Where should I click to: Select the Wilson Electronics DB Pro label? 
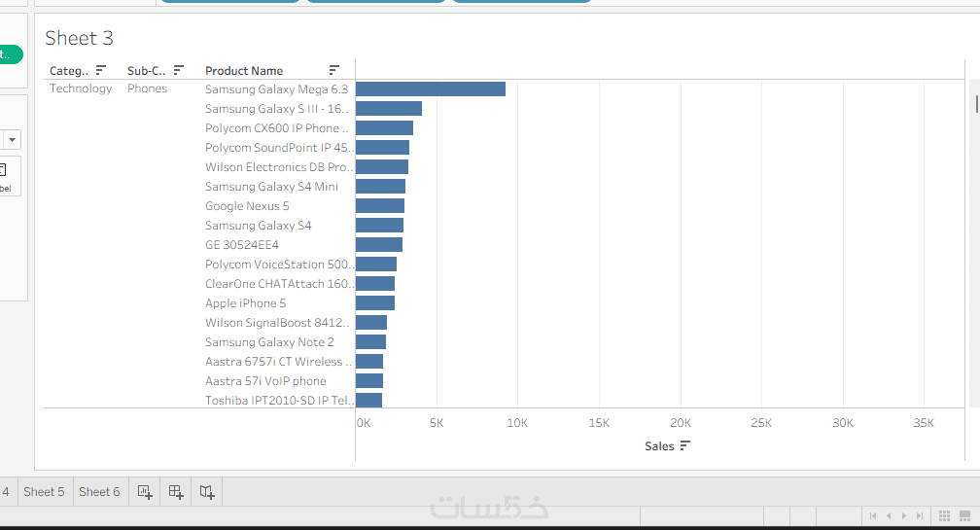click(279, 167)
